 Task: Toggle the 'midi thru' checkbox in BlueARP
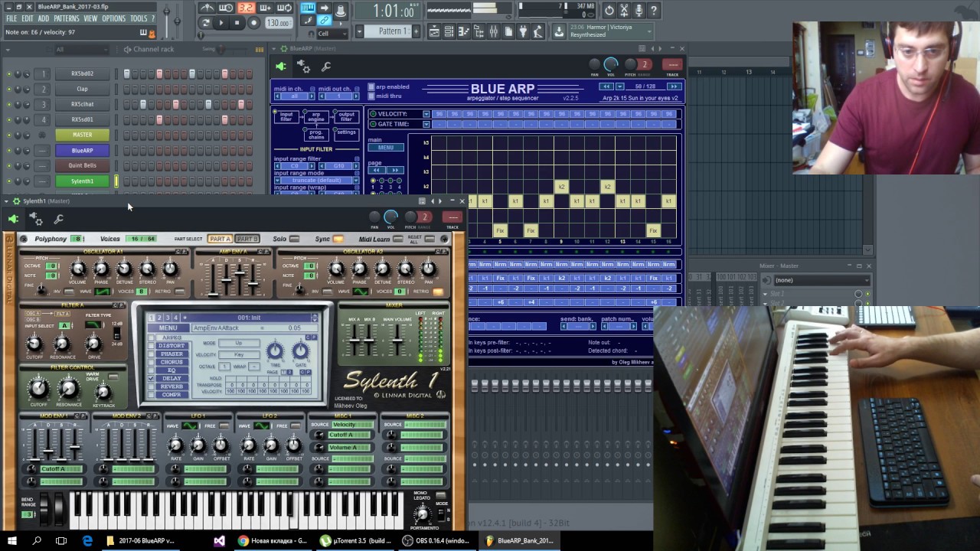pos(371,96)
